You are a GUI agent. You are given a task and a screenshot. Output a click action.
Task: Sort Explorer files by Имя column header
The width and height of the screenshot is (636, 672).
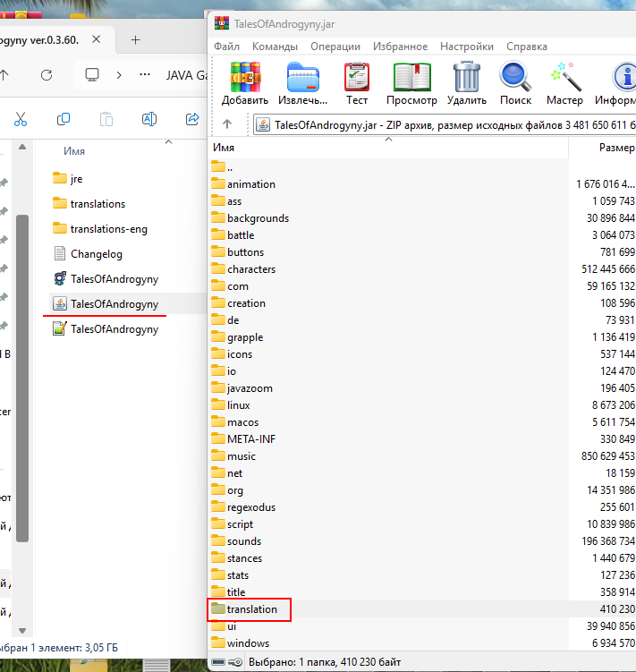pos(74,151)
